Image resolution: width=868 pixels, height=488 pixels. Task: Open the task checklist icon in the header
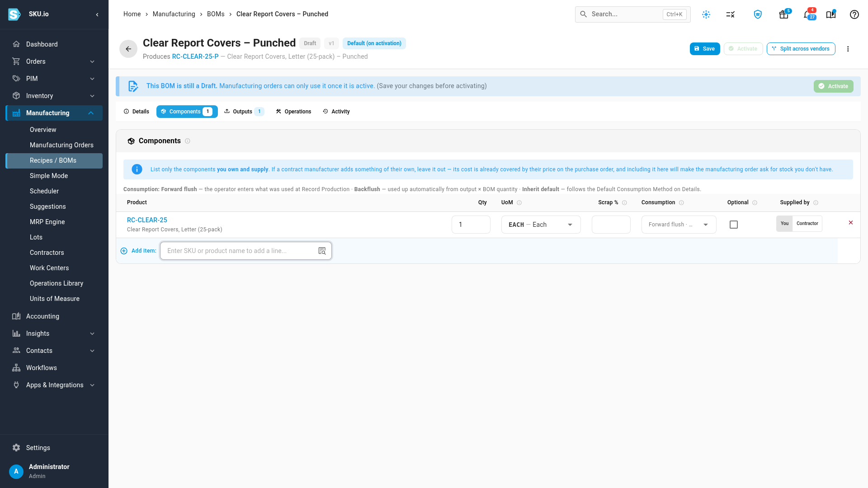point(731,14)
